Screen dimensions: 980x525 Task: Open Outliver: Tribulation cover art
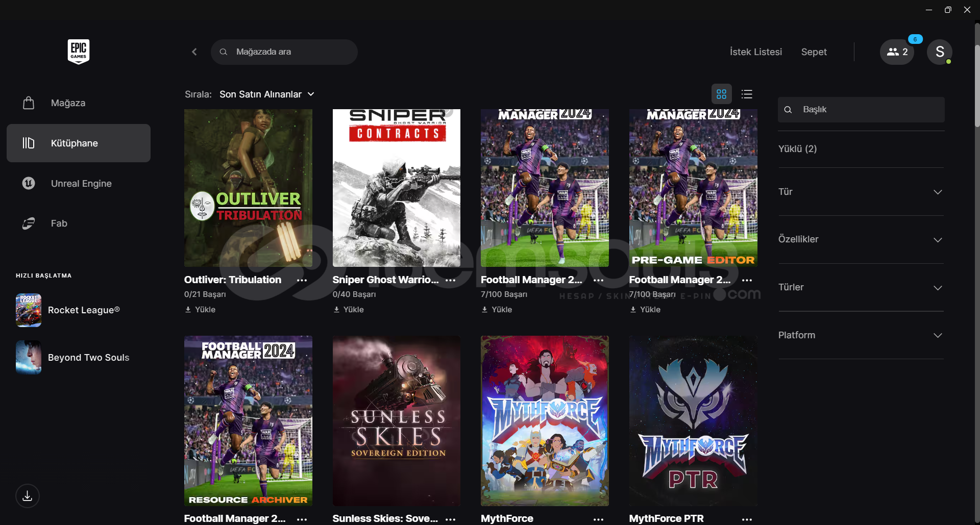coord(248,188)
